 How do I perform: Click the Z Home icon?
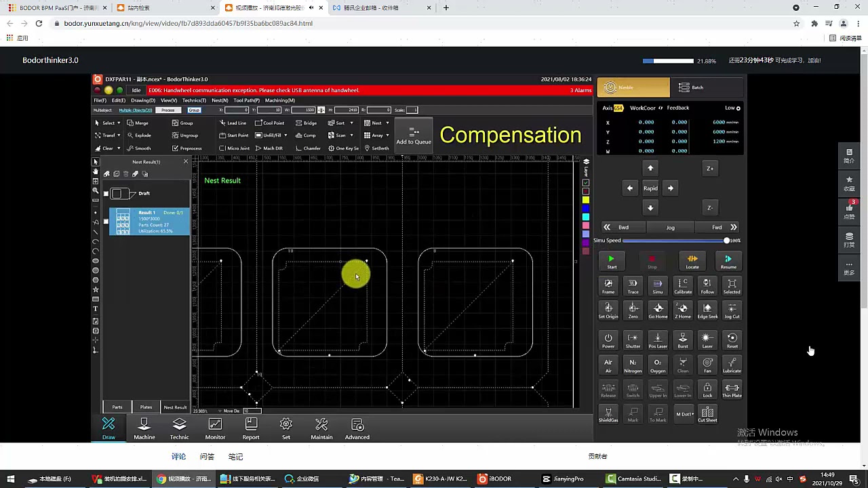683,310
